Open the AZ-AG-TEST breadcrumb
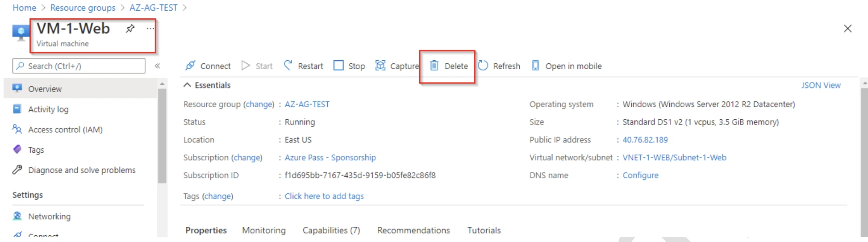The height and width of the screenshot is (242, 868). [153, 8]
